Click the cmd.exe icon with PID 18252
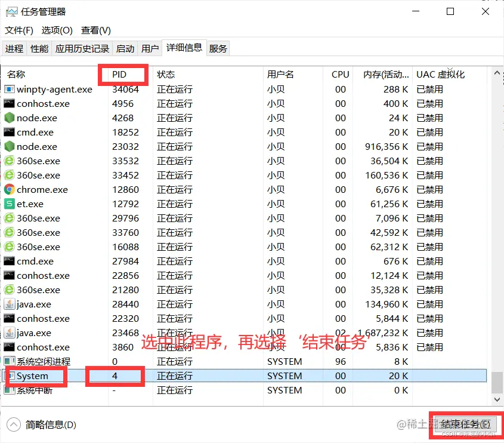The height and width of the screenshot is (443, 504). 10,132
